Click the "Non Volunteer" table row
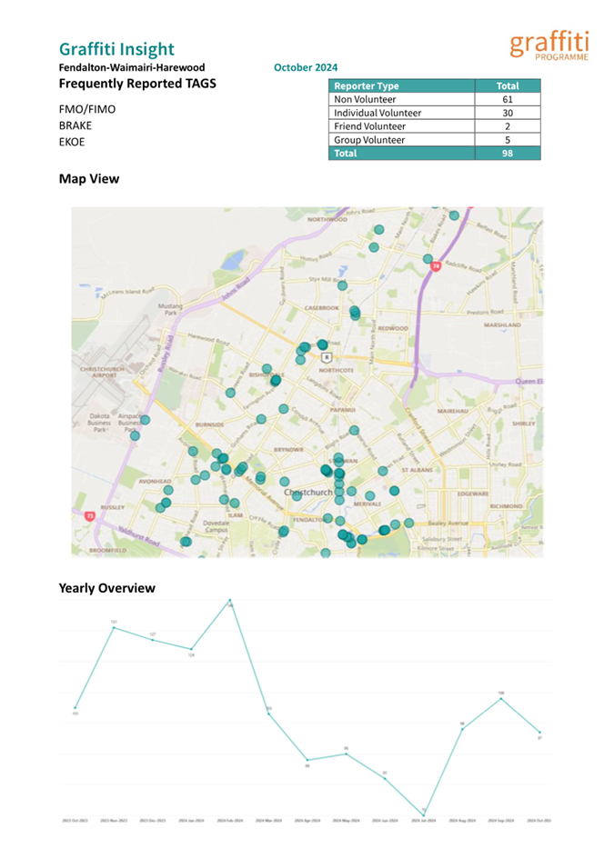The height and width of the screenshot is (868, 614). 435,100
